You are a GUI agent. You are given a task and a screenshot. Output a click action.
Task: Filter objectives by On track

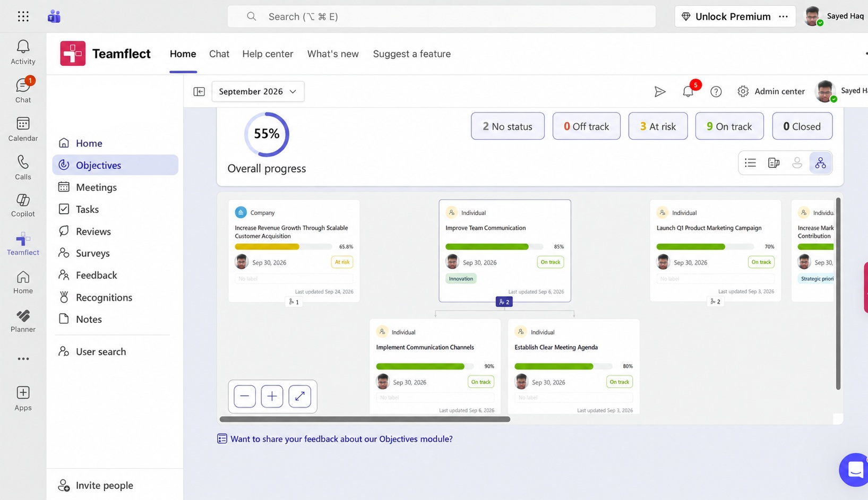point(729,126)
